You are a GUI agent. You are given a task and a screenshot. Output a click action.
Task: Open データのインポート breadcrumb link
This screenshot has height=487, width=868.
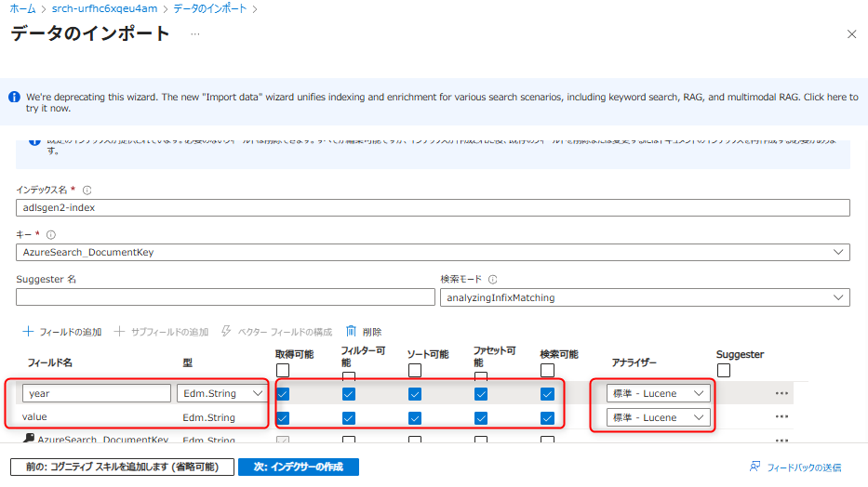210,9
